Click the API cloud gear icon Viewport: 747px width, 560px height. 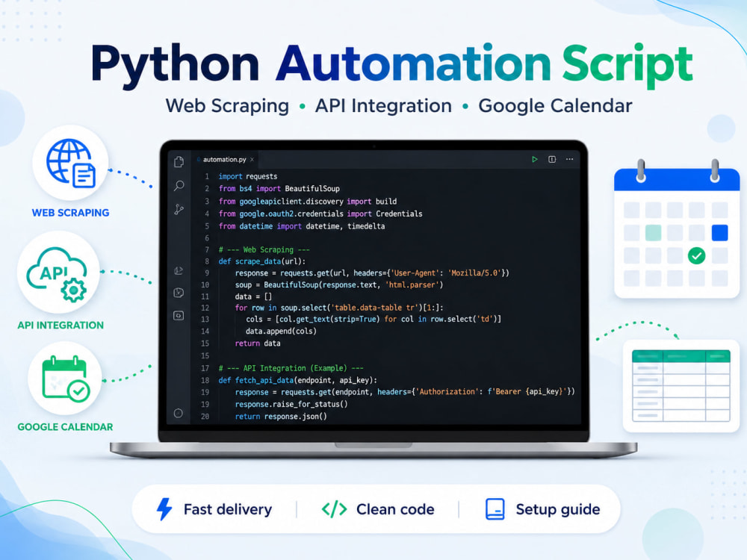[x=58, y=274]
